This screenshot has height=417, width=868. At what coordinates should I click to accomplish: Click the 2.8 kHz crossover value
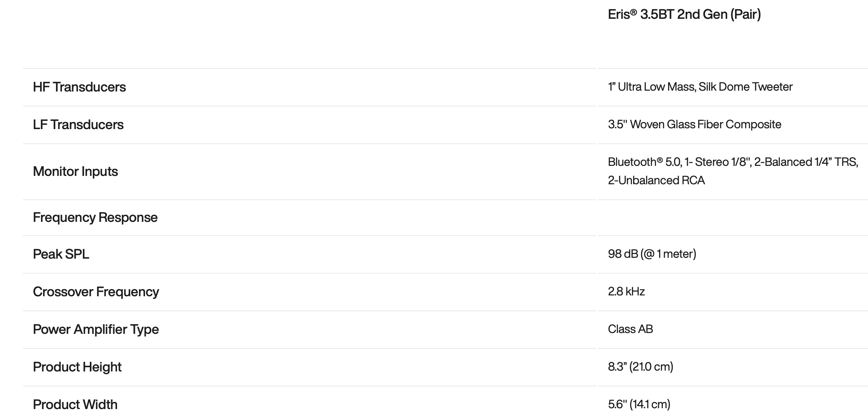point(626,292)
